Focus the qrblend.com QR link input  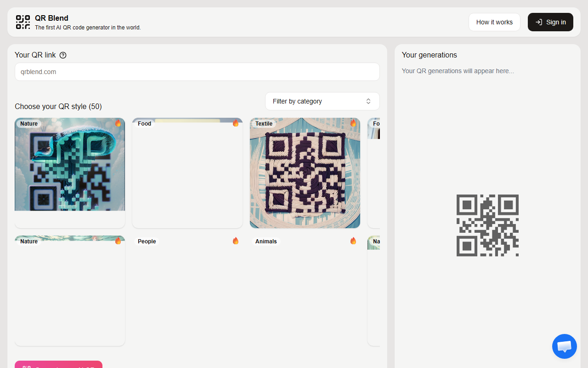point(197,72)
